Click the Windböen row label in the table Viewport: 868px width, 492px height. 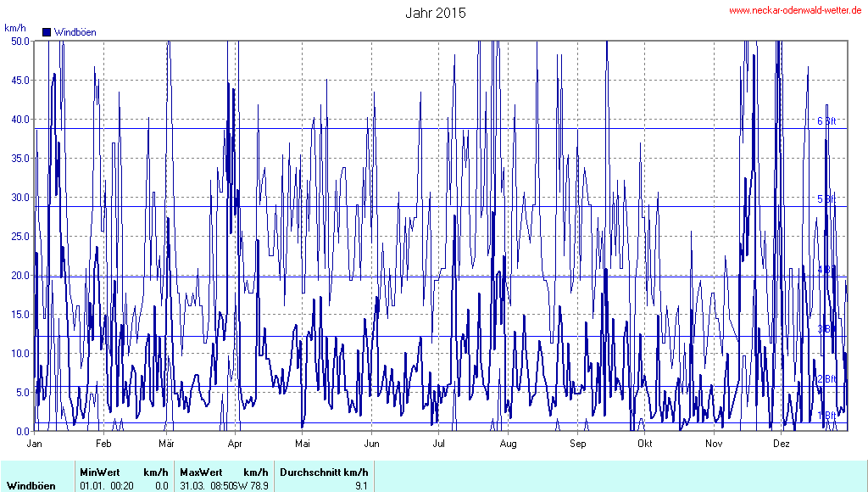(31, 485)
